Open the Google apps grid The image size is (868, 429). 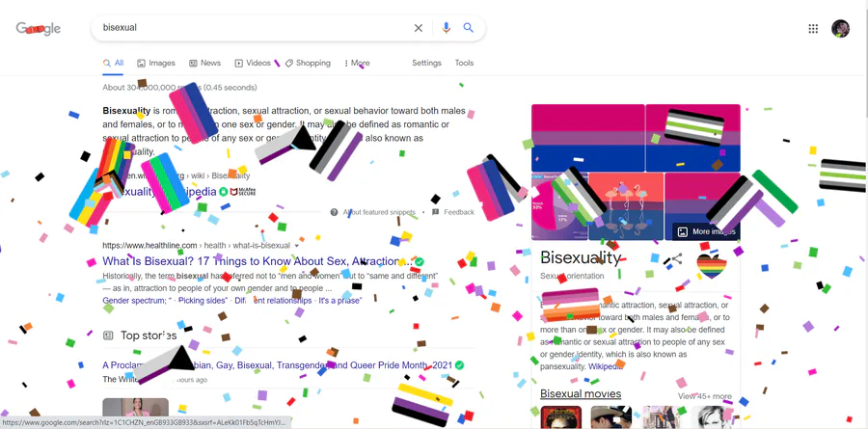pos(813,29)
